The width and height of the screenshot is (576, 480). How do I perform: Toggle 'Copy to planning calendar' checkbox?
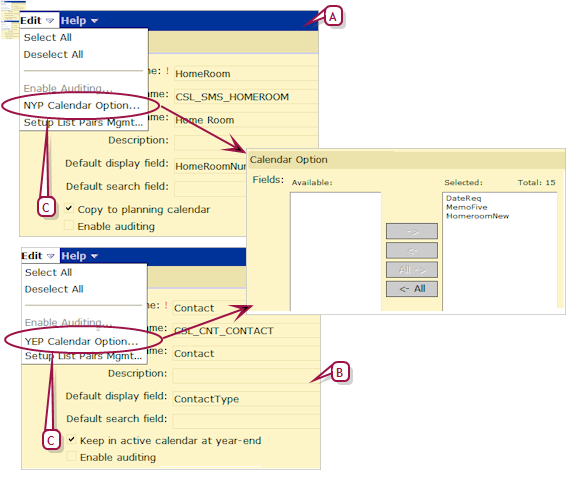tap(69, 208)
